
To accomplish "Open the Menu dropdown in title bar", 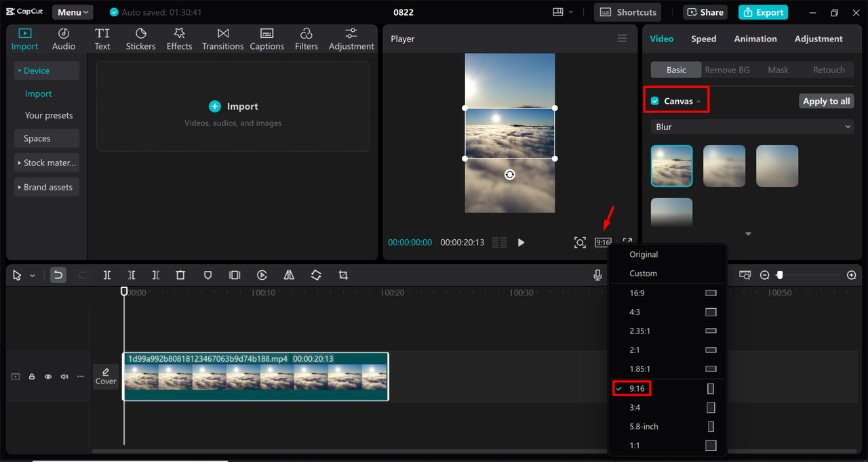I will (x=72, y=12).
